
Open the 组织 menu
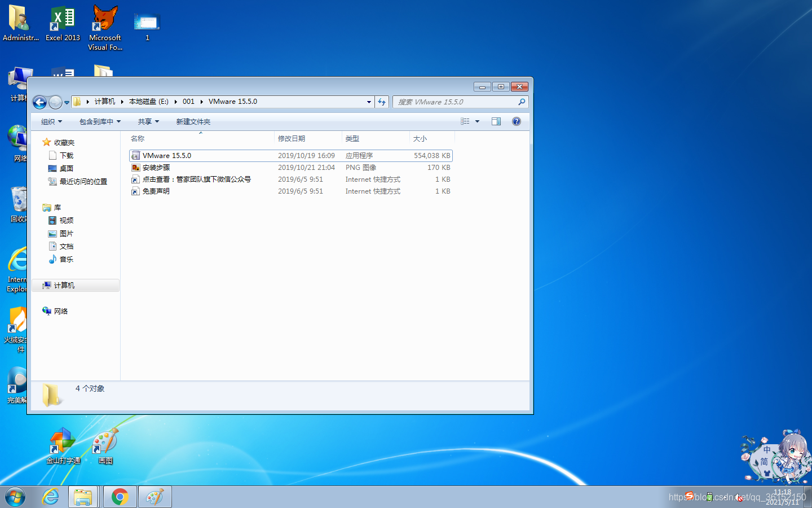[51, 122]
